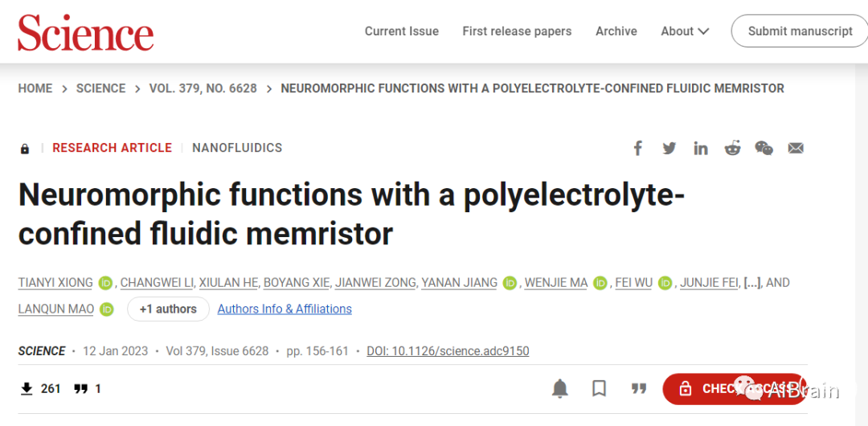This screenshot has height=426, width=868.
Task: Click the cite quotation icon near bell
Action: click(x=639, y=389)
